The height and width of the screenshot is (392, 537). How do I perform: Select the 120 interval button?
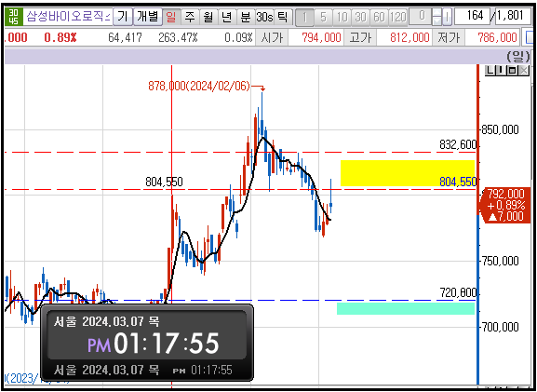point(398,17)
